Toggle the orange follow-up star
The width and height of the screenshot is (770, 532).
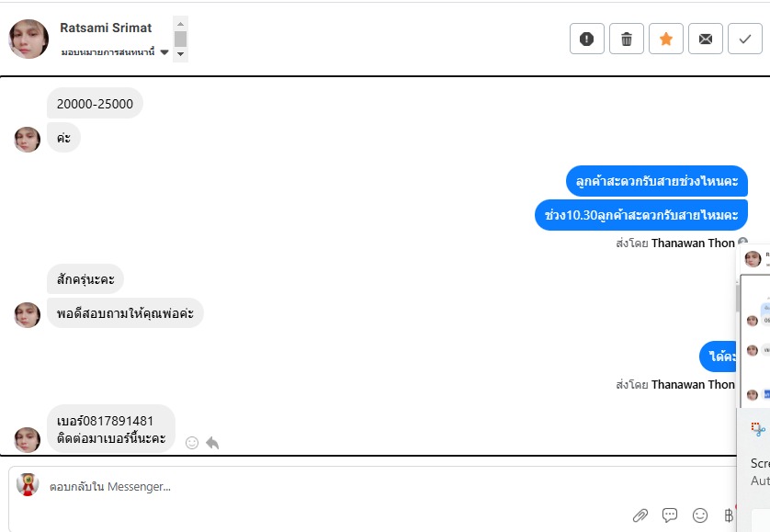coord(666,39)
